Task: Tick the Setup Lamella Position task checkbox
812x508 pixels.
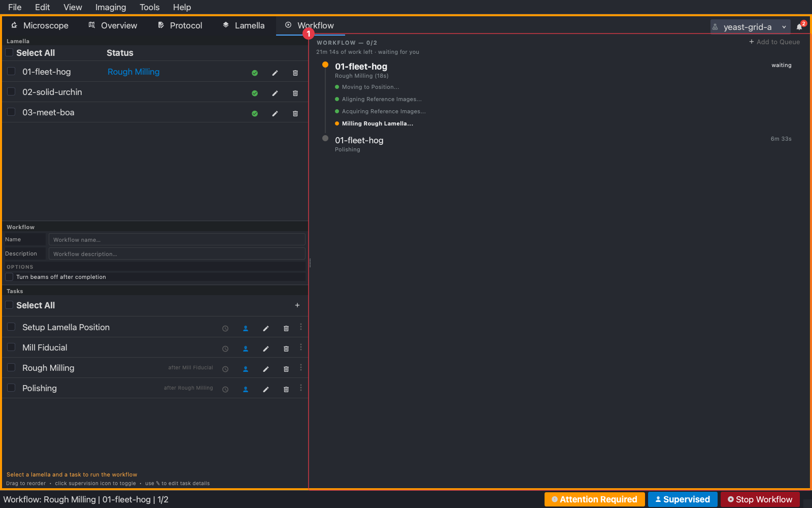Action: [x=11, y=327]
